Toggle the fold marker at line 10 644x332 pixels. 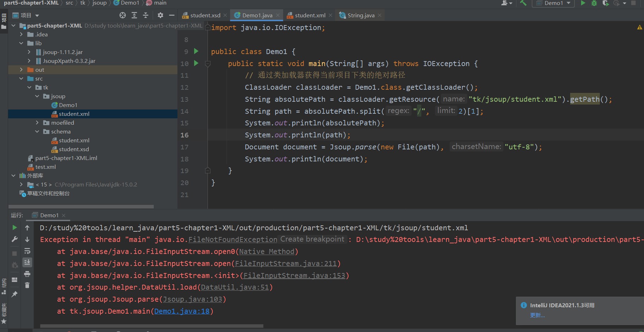click(x=208, y=64)
